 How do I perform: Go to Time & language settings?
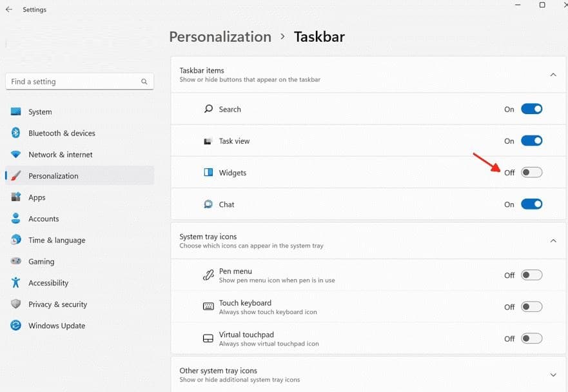pos(57,240)
